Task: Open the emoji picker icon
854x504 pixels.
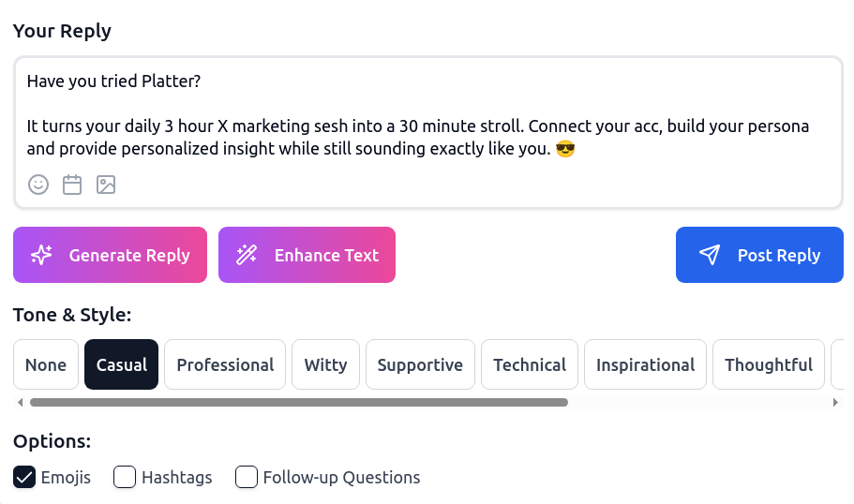Action: pyautogui.click(x=38, y=185)
